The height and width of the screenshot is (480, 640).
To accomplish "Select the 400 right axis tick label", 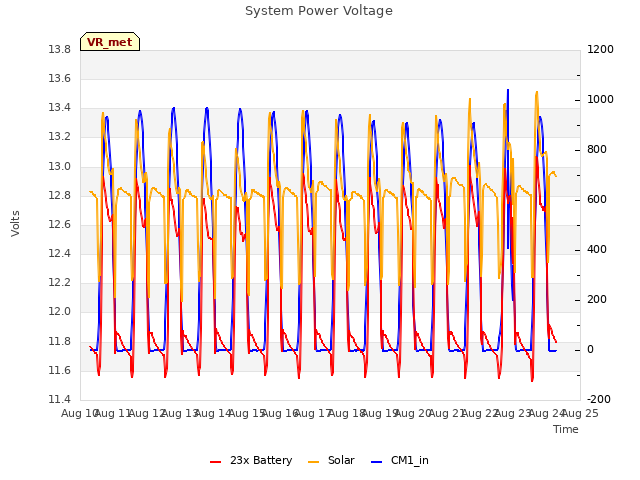I will [x=597, y=249].
